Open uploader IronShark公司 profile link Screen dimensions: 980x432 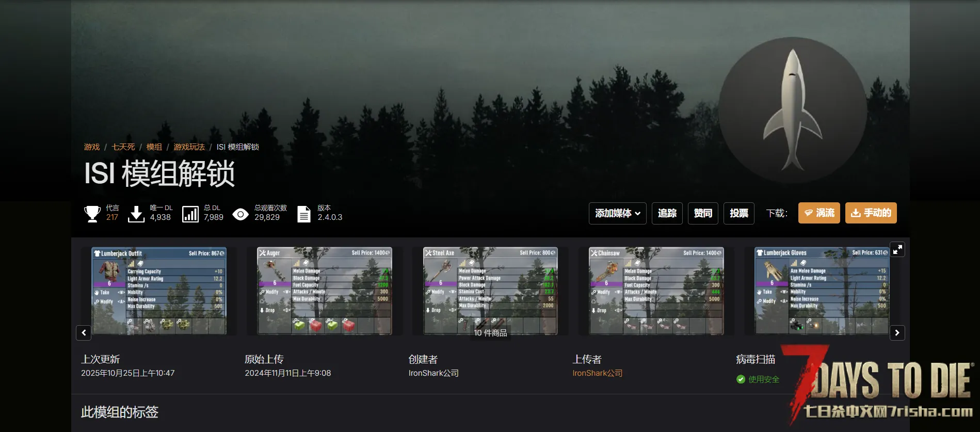pyautogui.click(x=597, y=373)
